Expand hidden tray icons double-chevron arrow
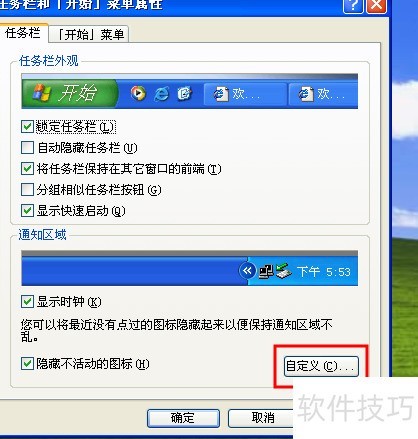This screenshot has height=439, width=418. (247, 271)
